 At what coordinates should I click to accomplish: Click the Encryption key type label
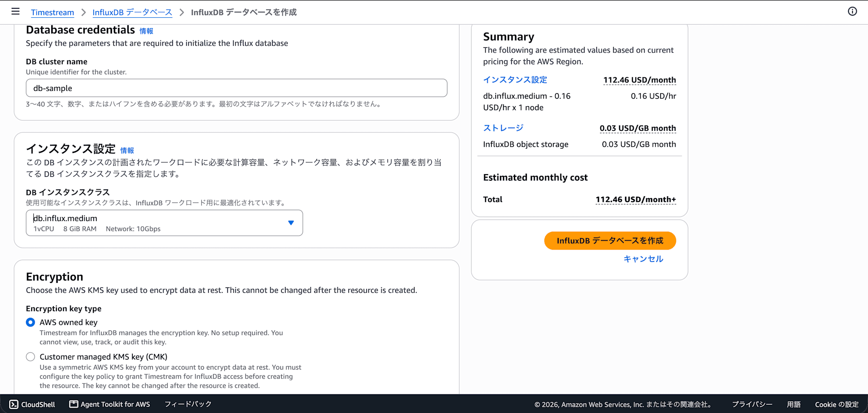click(63, 308)
